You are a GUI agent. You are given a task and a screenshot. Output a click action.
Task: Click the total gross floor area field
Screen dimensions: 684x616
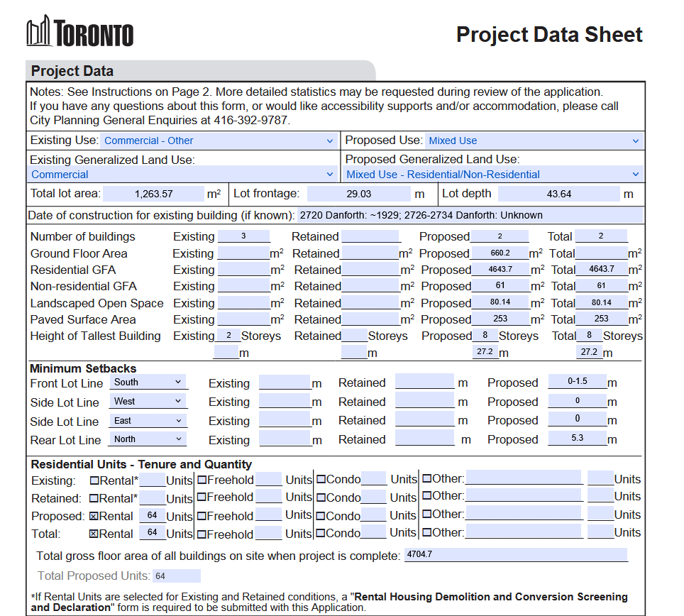click(x=515, y=555)
